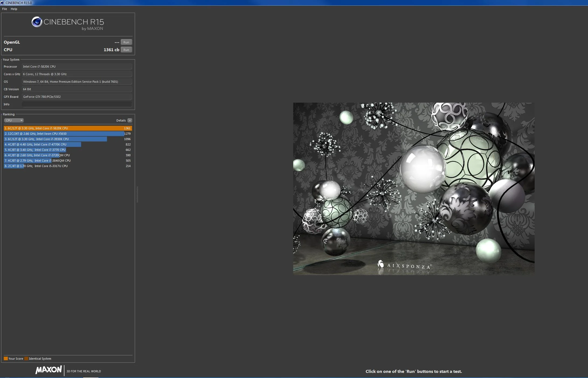This screenshot has height=378, width=588.
Task: Click into the Info text field
Action: click(77, 104)
